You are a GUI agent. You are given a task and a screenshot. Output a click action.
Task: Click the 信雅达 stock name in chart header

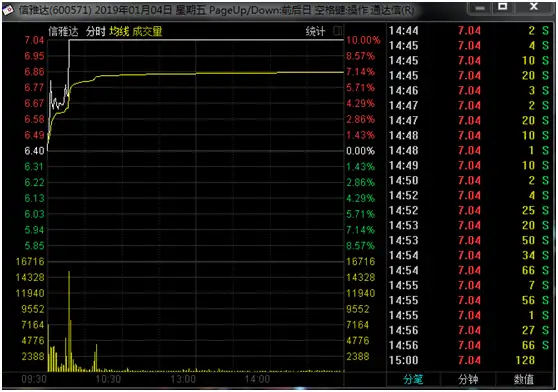pos(63,31)
